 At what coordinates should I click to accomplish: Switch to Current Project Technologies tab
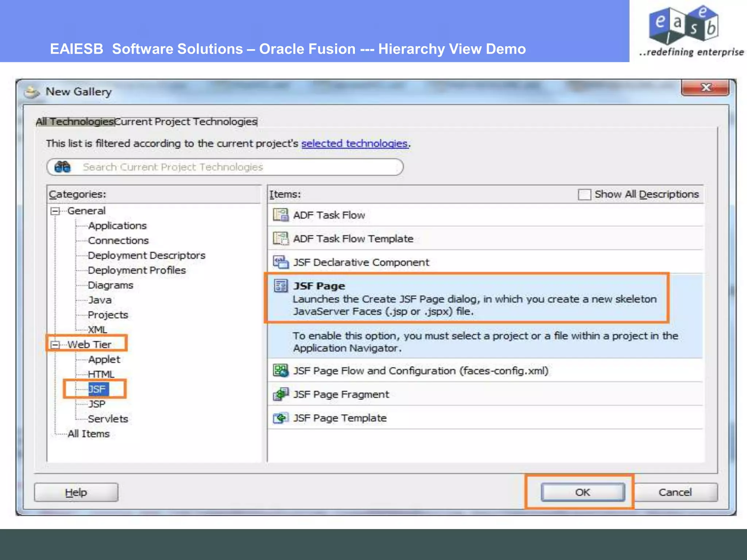[186, 122]
